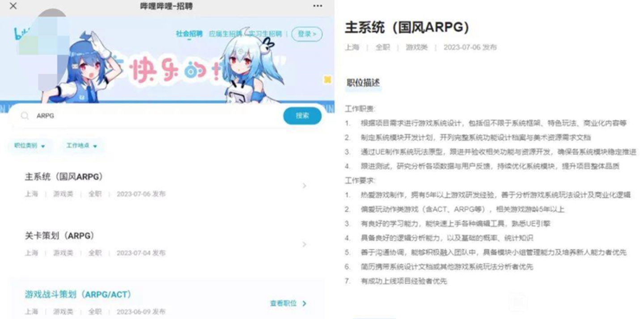Close the page with the X icon
Viewport: 644px width, 319px height.
coord(13,6)
